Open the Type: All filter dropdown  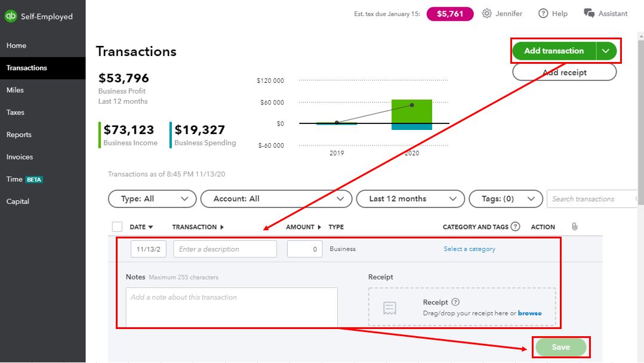152,199
